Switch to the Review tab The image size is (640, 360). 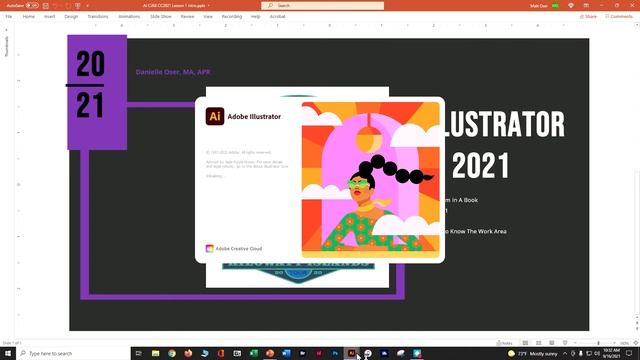(x=187, y=17)
